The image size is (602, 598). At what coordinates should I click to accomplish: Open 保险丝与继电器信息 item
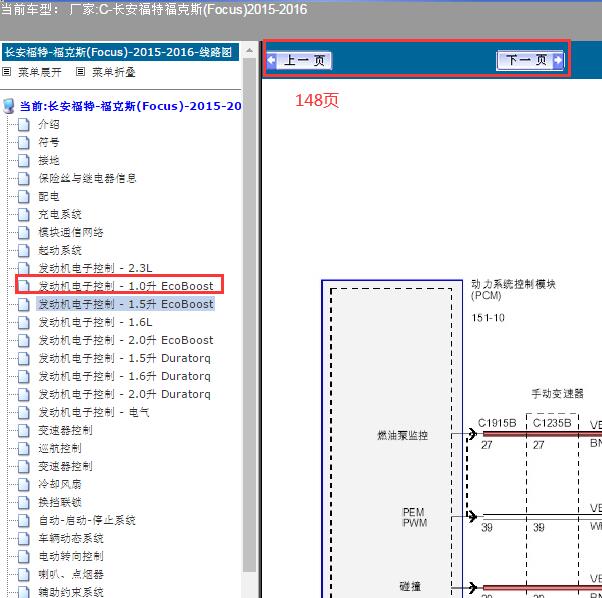pyautogui.click(x=87, y=178)
